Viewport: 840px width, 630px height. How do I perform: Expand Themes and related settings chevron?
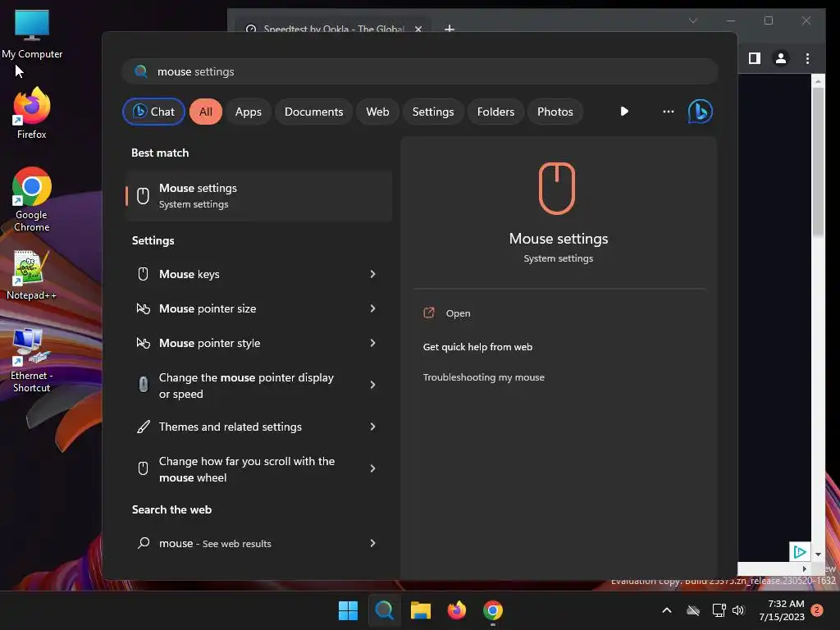tap(373, 427)
